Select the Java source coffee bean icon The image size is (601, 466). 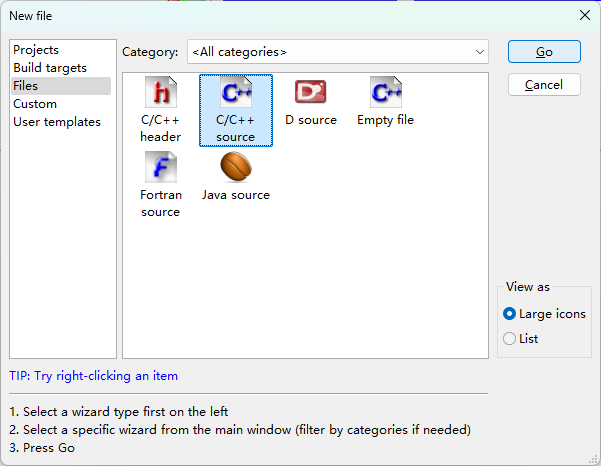point(236,167)
